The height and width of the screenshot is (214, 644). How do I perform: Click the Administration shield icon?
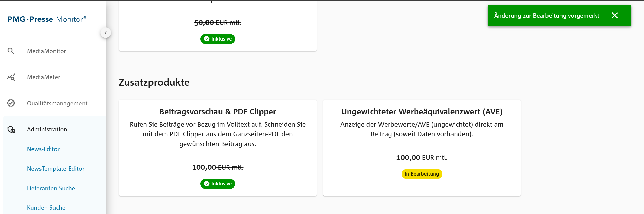[11, 129]
